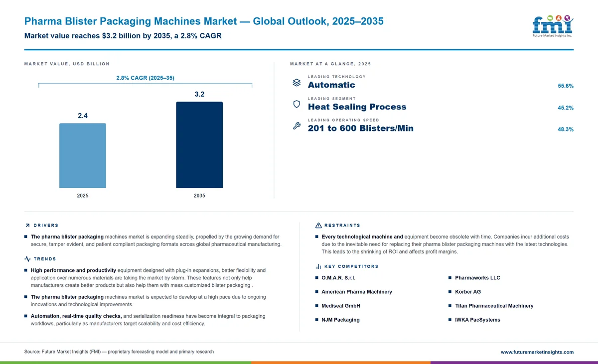Click the Trends section heading
The height and width of the screenshot is (364, 598).
(x=45, y=259)
